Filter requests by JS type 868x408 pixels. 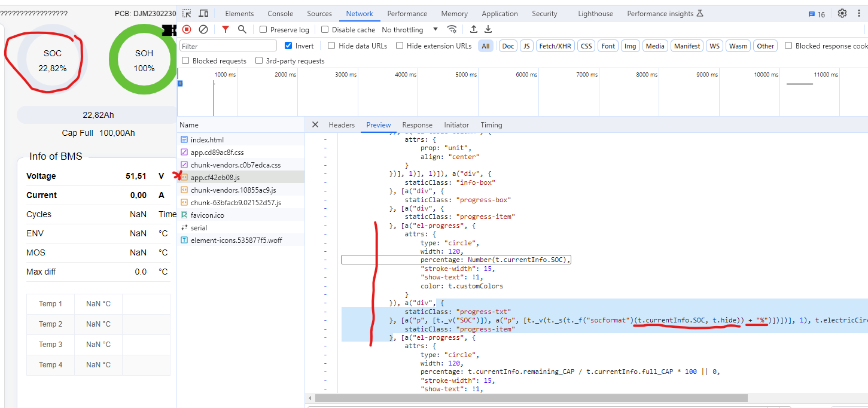(x=526, y=46)
